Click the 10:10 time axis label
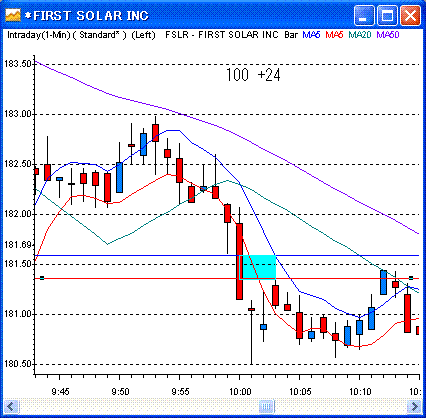Viewport: 426px width, 418px height. pyautogui.click(x=360, y=391)
